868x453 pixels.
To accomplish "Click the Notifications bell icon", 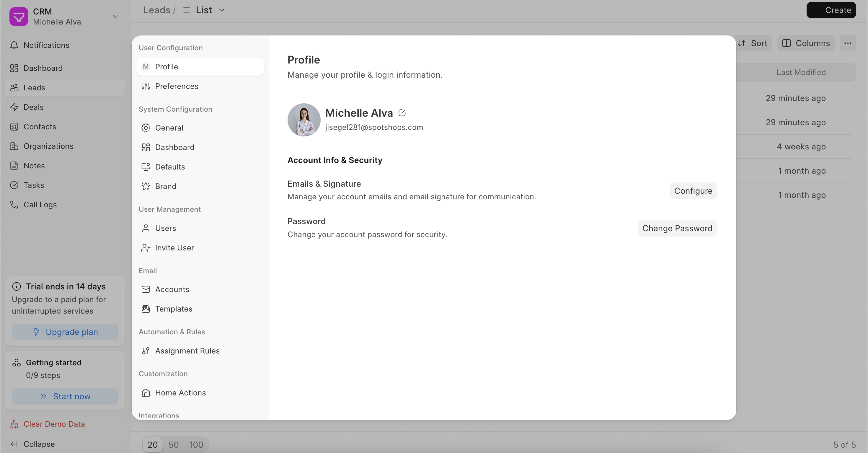I will pos(14,45).
